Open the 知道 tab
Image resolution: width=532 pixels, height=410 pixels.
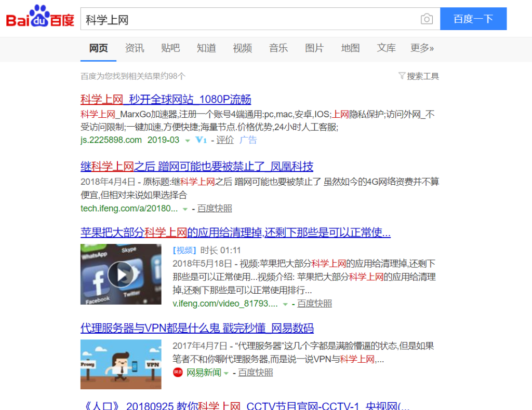click(x=206, y=48)
